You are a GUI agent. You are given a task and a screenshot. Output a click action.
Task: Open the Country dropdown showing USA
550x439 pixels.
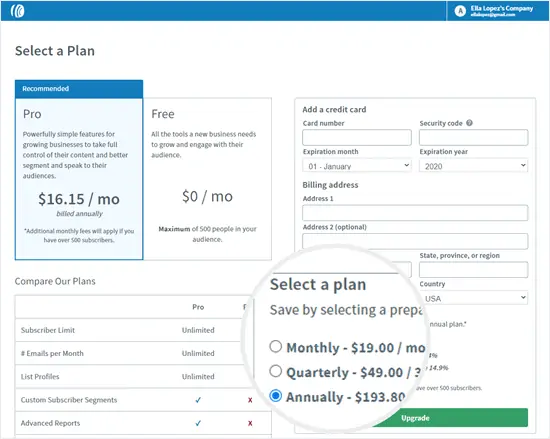(474, 298)
